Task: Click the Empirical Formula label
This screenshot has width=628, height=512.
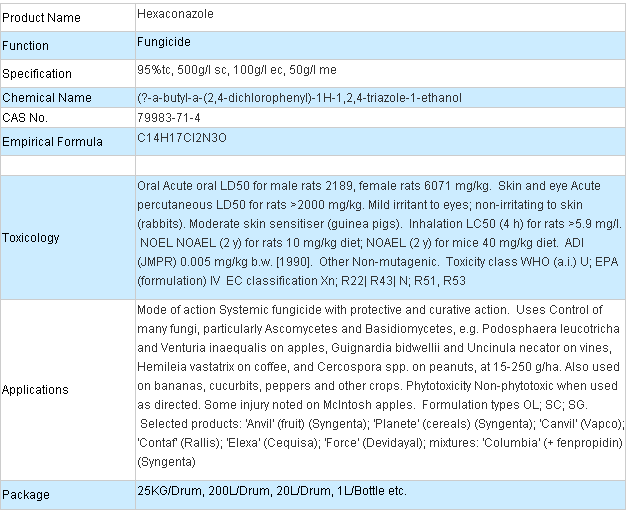Action: click(x=52, y=142)
